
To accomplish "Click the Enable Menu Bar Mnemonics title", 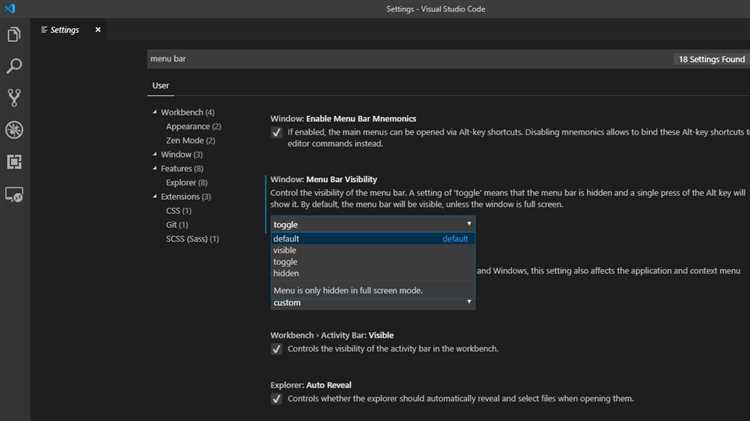I will 343,119.
